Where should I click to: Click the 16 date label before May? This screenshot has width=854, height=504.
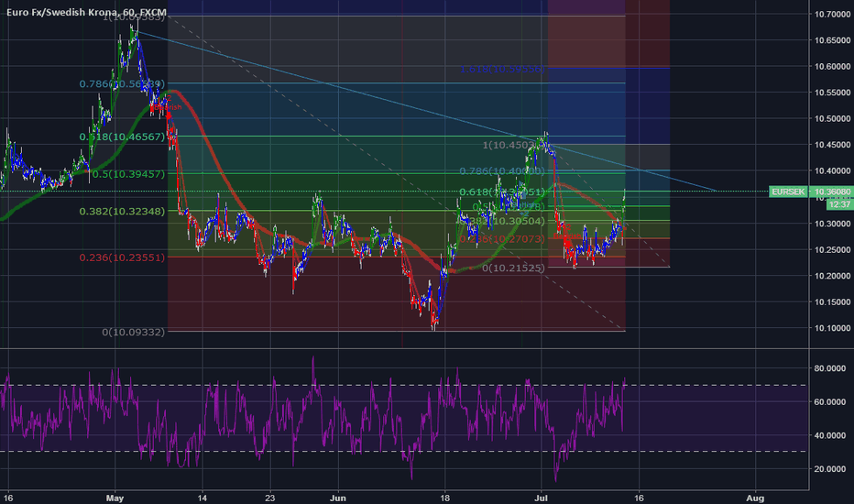click(7, 498)
